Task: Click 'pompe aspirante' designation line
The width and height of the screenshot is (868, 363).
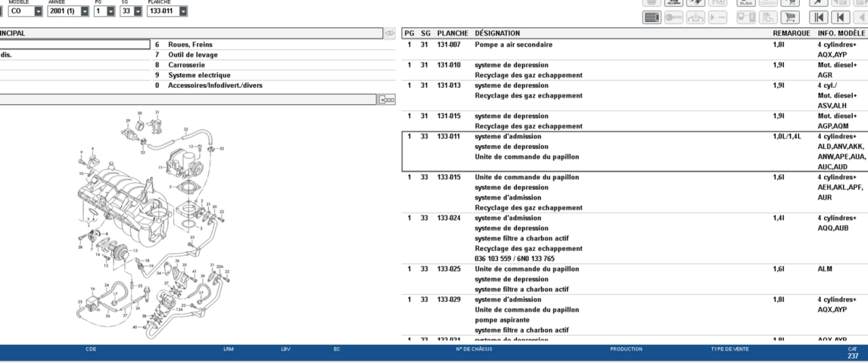Action: tap(502, 320)
